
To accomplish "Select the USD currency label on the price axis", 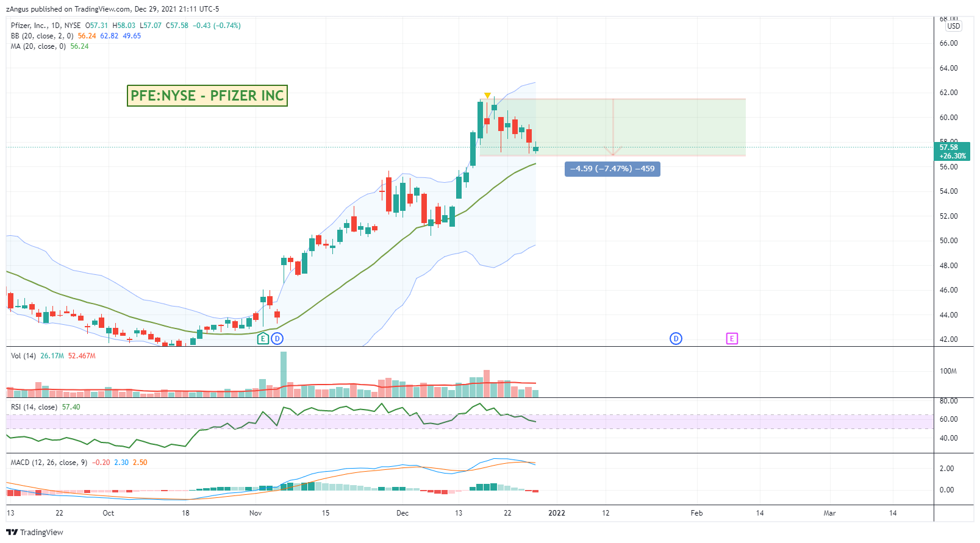I will point(954,26).
